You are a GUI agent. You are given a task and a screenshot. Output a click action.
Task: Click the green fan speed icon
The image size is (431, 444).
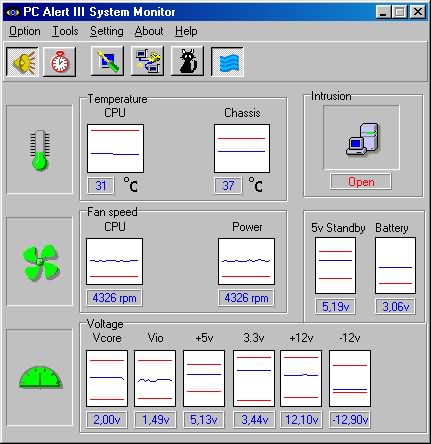pos(40,262)
